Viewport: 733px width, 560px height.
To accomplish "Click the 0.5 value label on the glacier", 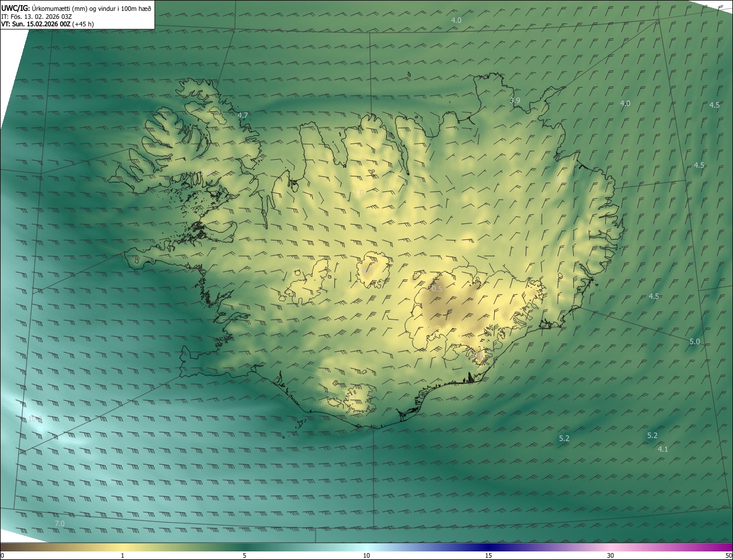I will 437,289.
